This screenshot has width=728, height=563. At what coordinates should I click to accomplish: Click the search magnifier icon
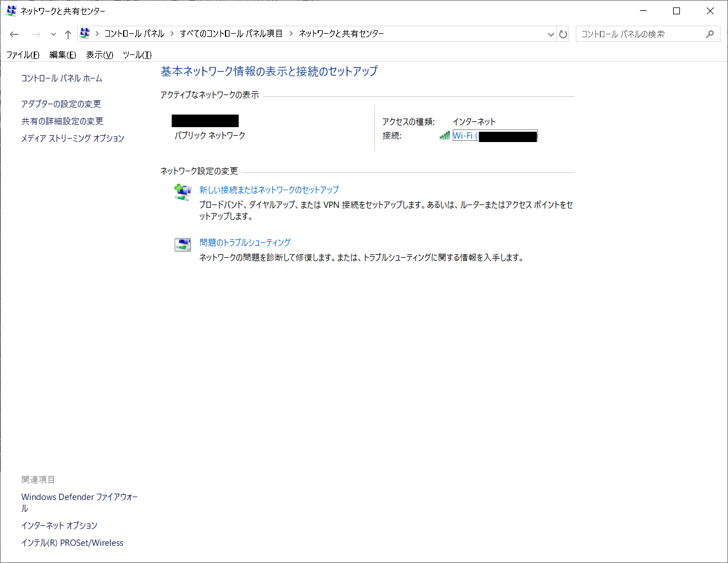tap(710, 33)
